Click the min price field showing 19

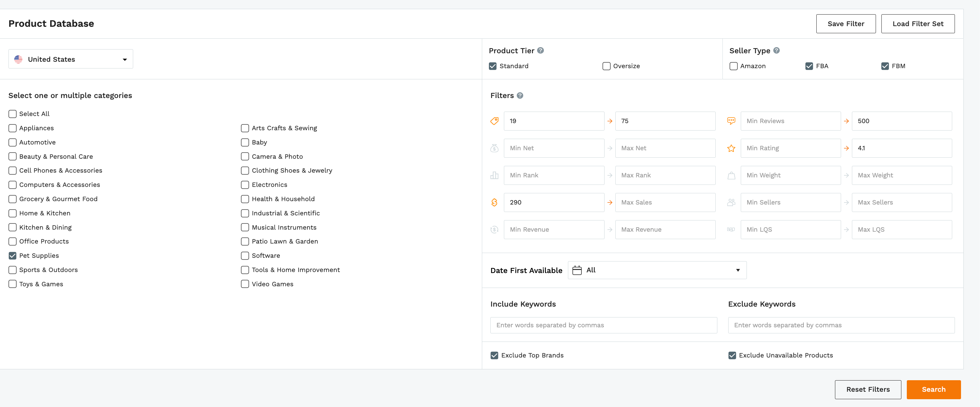click(554, 121)
